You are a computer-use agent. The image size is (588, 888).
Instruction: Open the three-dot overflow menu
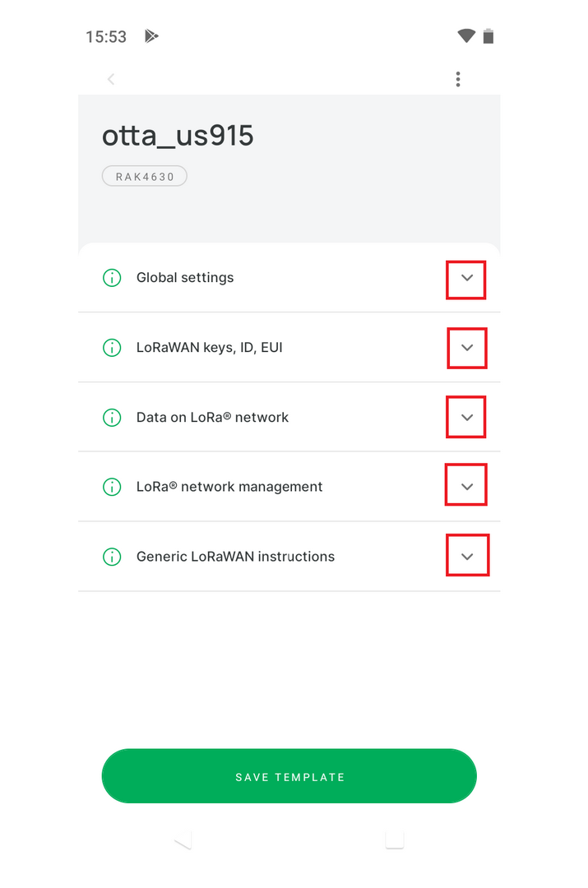point(458,79)
